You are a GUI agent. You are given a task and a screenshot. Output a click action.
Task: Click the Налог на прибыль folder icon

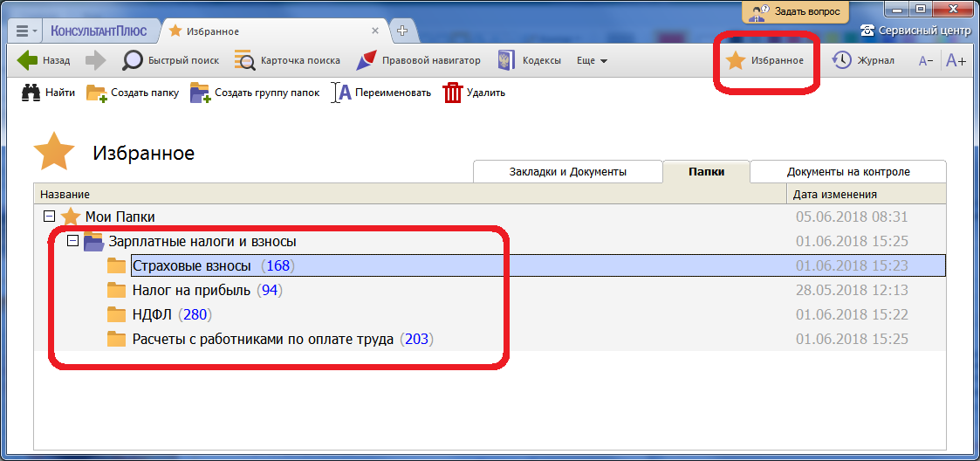(116, 290)
